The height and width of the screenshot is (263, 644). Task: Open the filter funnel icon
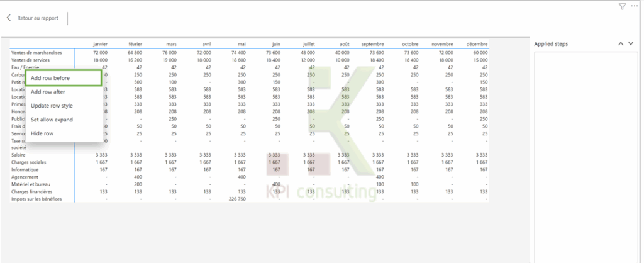pyautogui.click(x=622, y=6)
